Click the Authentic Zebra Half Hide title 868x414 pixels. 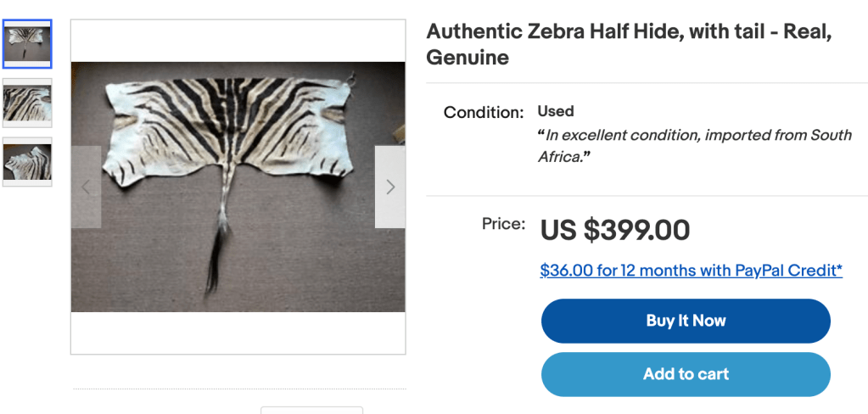[628, 32]
